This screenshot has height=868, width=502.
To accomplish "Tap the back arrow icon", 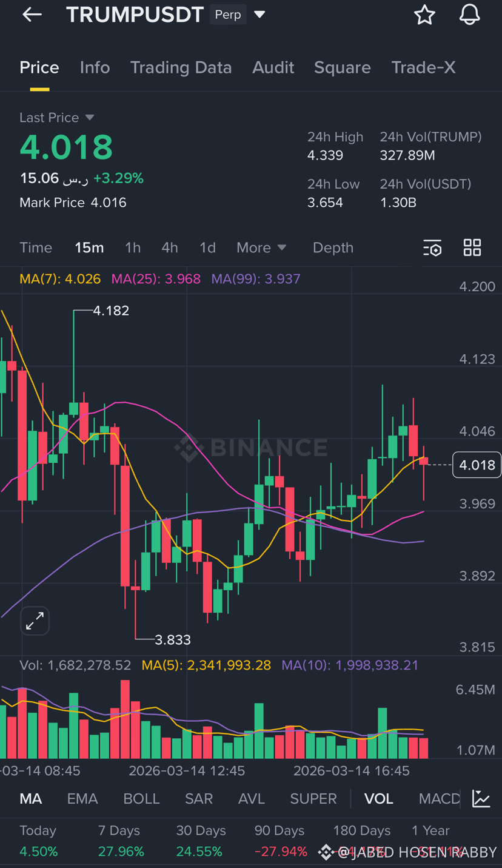I will tap(32, 15).
